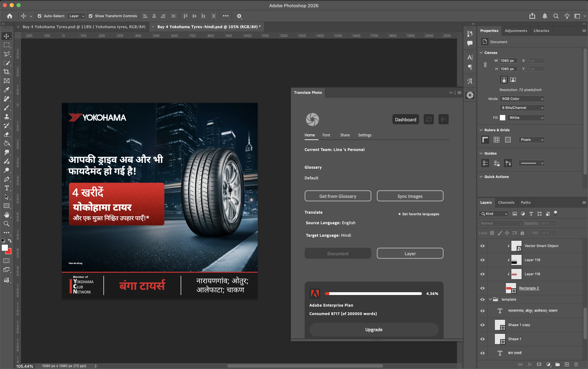588x369 pixels.
Task: Click the foreground color swatch
Action: (x=4, y=248)
